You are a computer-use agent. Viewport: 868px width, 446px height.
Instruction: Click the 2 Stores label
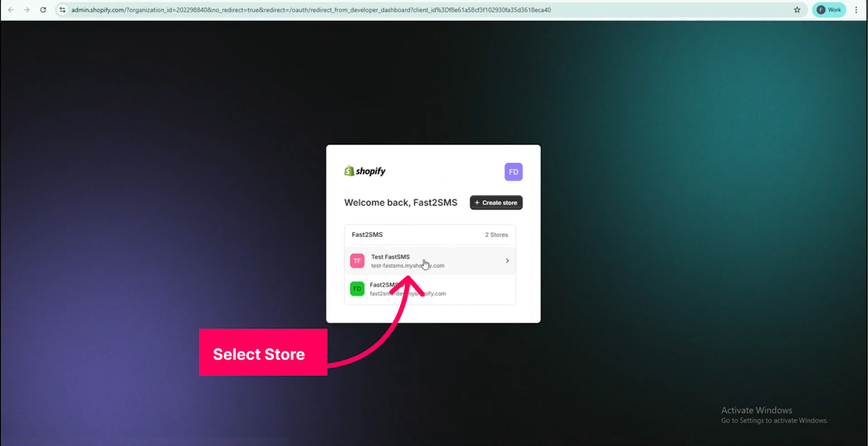496,234
